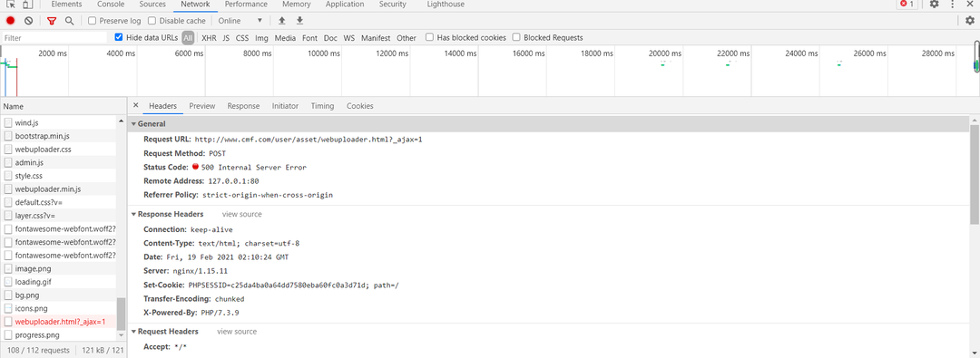Filter requests by Img type
The width and height of the screenshot is (980, 358).
(x=262, y=38)
